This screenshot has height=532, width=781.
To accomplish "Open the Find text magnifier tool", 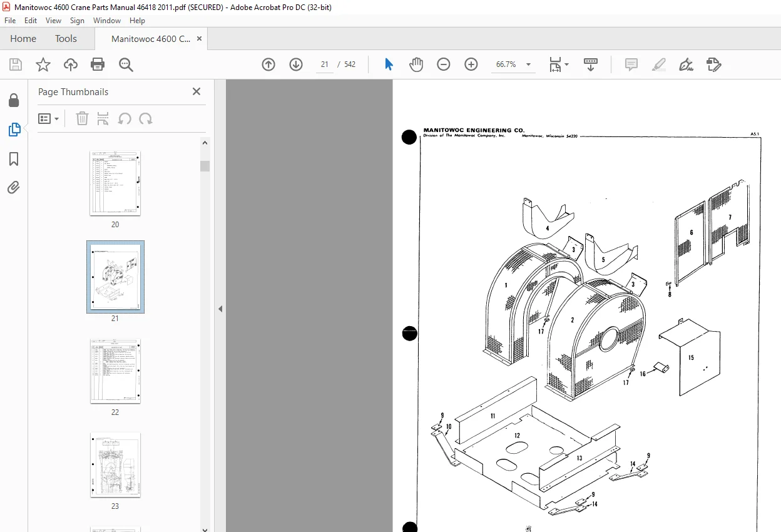I will coord(126,64).
